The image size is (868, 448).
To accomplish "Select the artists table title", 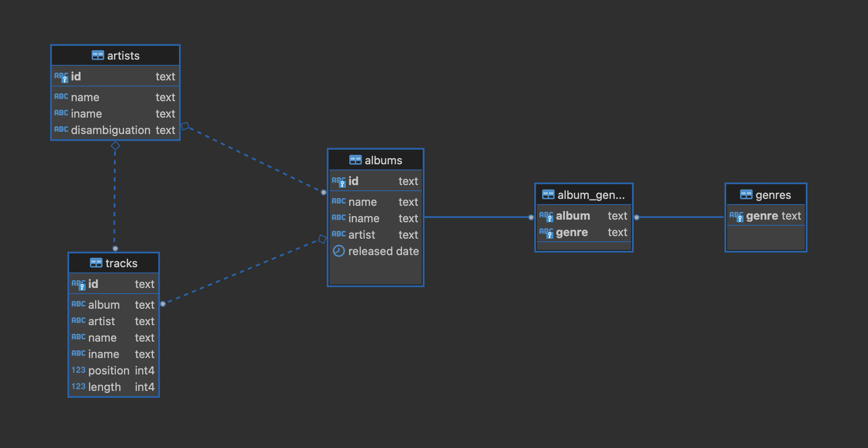I will coord(123,56).
